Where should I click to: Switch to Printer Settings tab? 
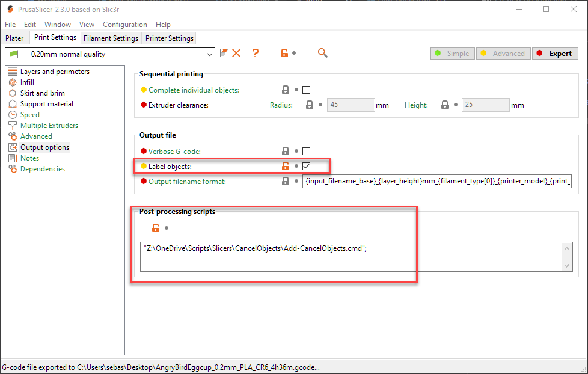click(170, 38)
